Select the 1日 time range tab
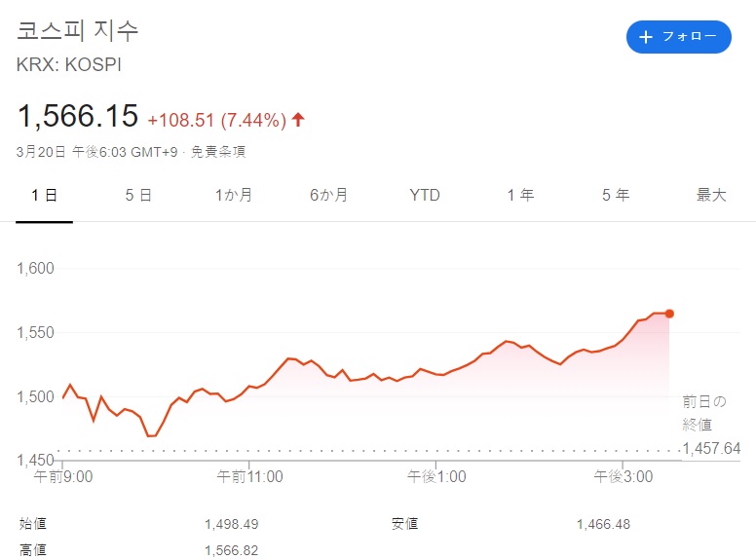 click(45, 195)
